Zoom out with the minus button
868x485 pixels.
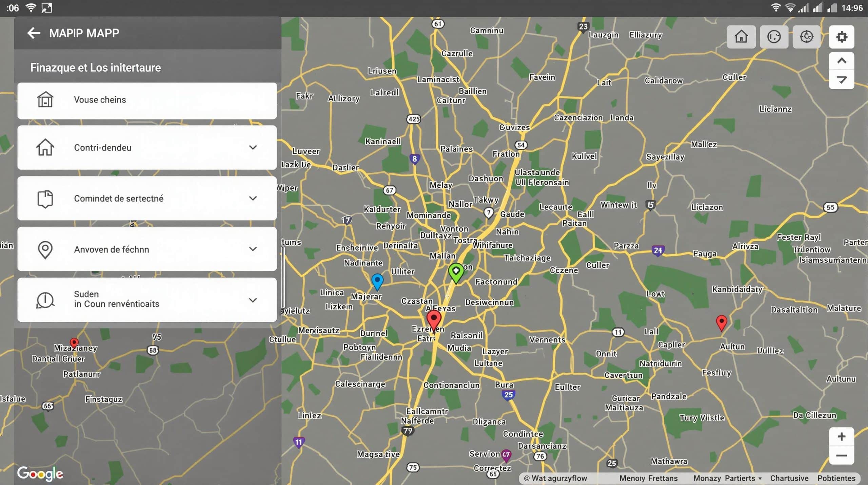point(842,455)
